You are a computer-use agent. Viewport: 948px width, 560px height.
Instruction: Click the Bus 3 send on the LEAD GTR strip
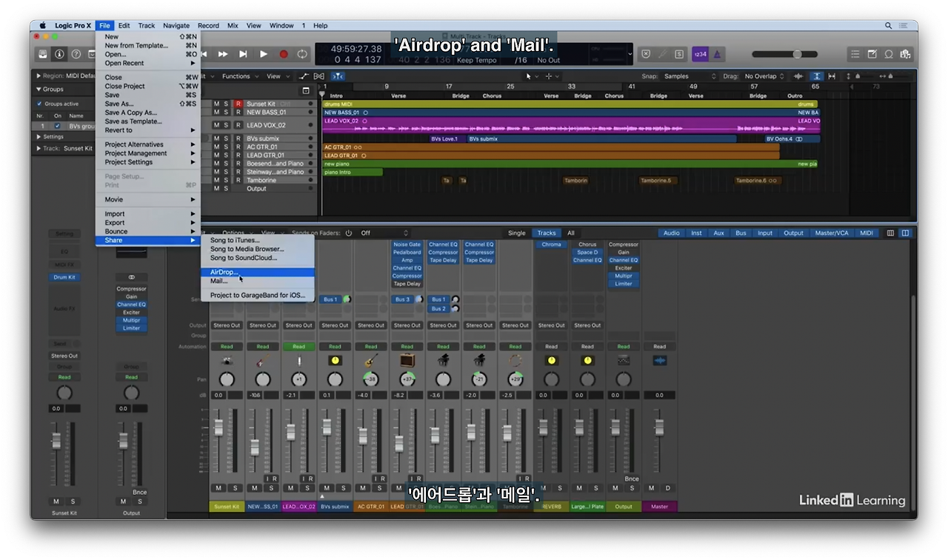[x=403, y=300]
